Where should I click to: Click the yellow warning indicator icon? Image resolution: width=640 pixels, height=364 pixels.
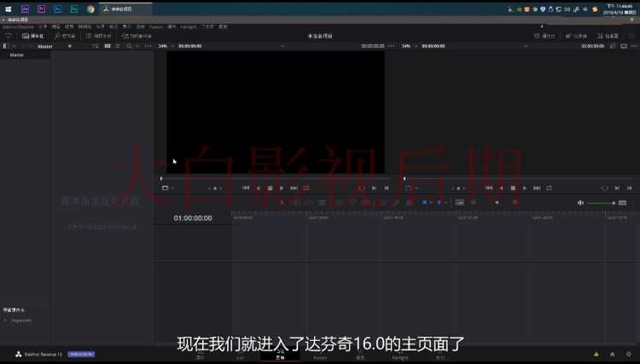596,355
